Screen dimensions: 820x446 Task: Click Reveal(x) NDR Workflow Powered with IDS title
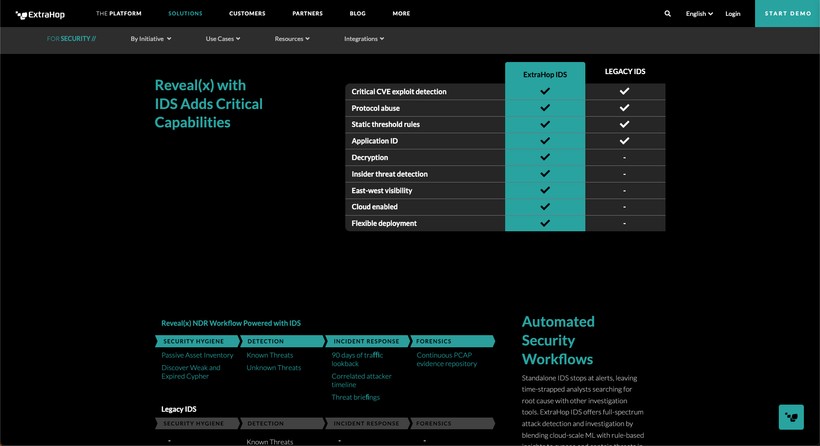(231, 323)
